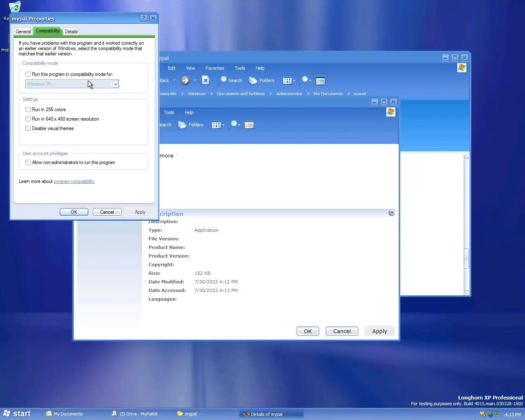The height and width of the screenshot is (420, 525).
Task: Click the scroll up arrow in the rear mypal window
Action: (466, 157)
